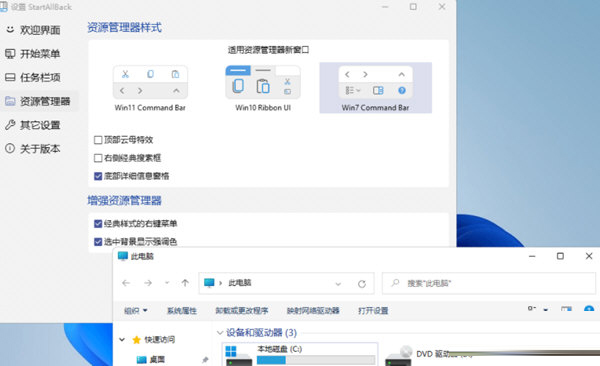
Task: Uncheck the 底部详细信息窗格 checkbox
Action: click(x=98, y=176)
